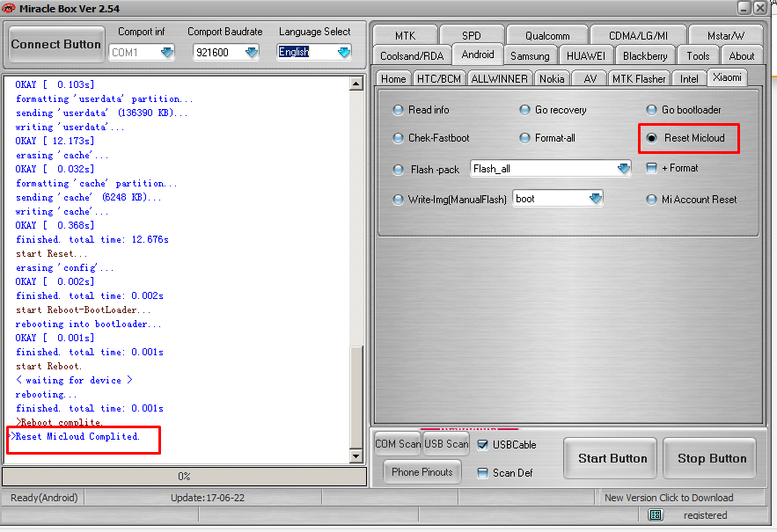
Task: Open the HTC/BCM sub-tab
Action: [439, 79]
